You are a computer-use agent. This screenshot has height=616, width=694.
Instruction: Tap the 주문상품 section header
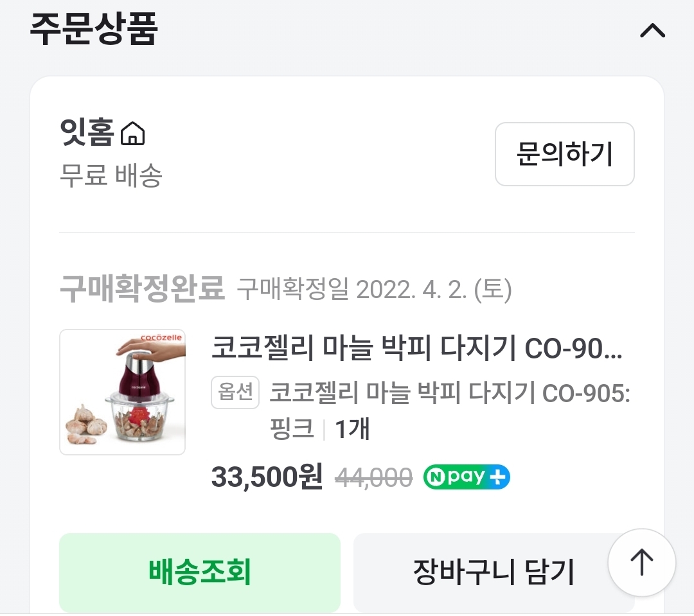(x=94, y=30)
